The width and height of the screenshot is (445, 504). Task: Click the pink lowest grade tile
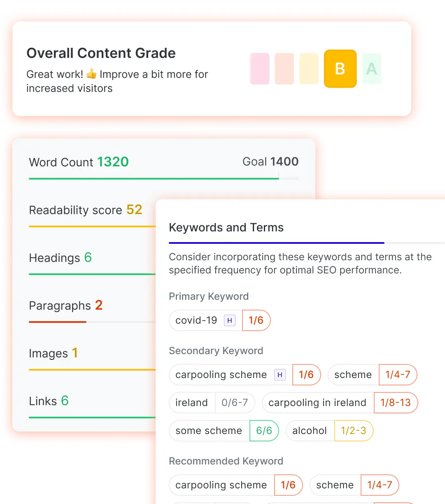[x=260, y=69]
